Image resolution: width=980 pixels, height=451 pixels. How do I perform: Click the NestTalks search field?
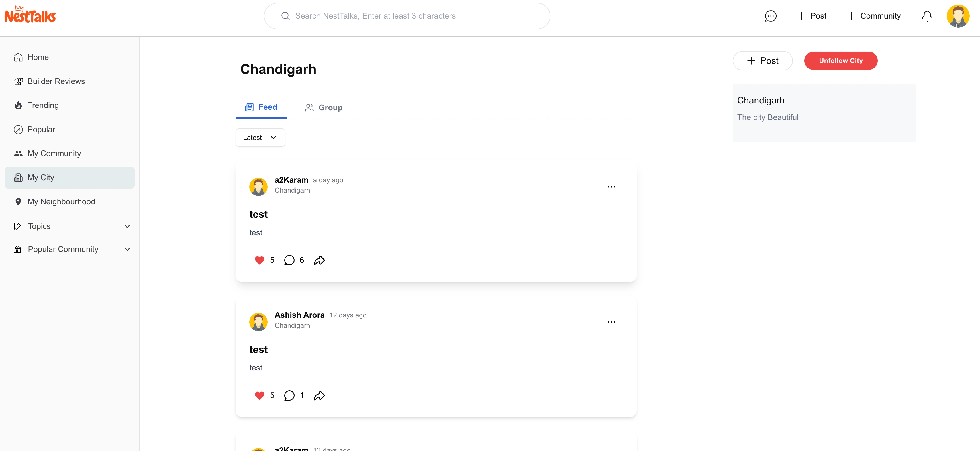(x=407, y=16)
